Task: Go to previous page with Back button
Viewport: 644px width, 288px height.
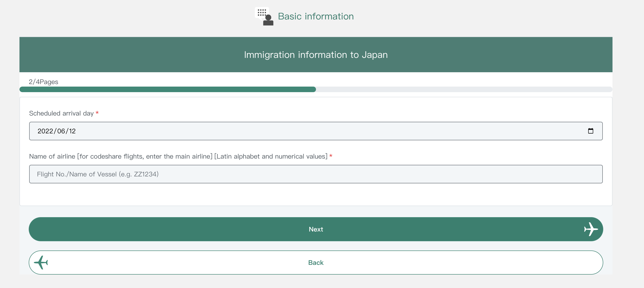Action: (316, 263)
